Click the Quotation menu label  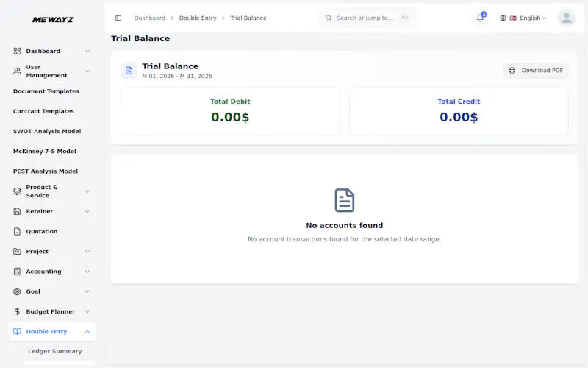coord(42,231)
